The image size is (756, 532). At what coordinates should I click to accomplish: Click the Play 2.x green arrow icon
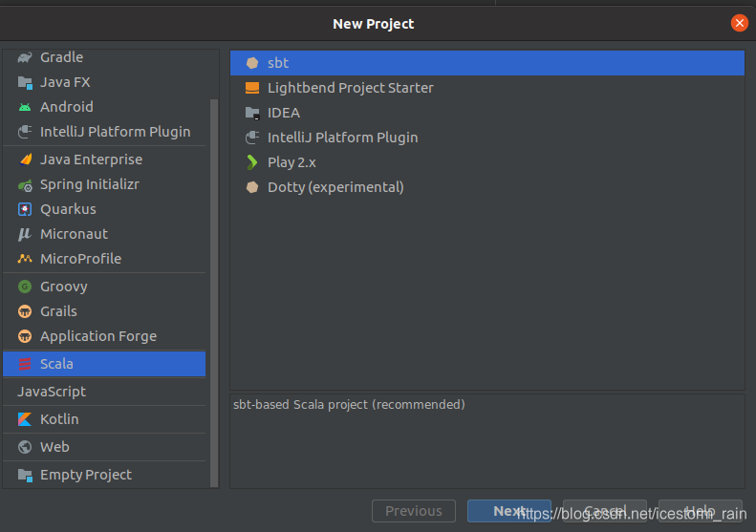click(x=252, y=162)
